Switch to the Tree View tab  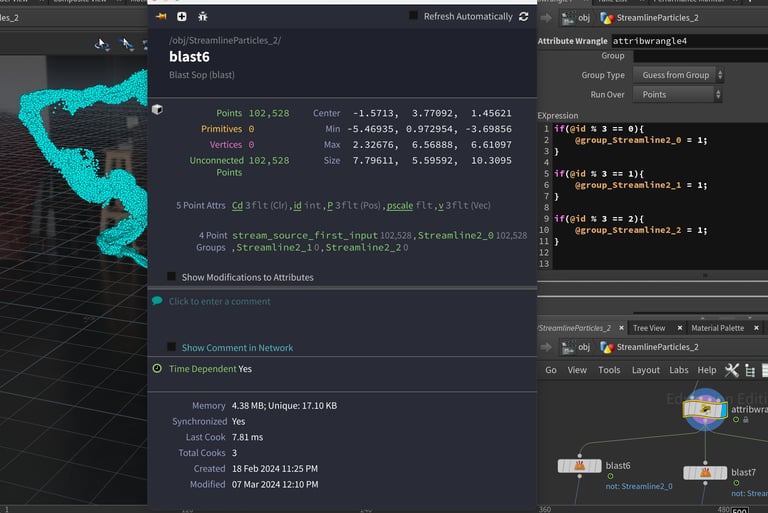[x=649, y=328]
